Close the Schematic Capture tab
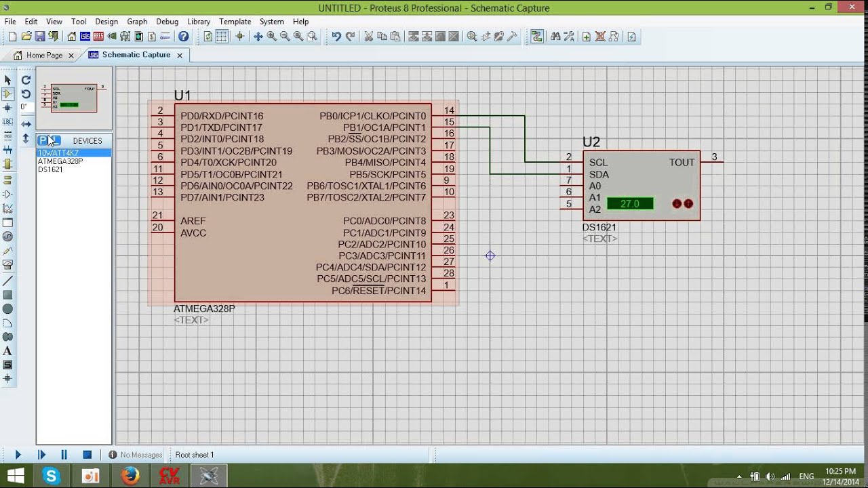Screen dimensions: 868x488 180,56
